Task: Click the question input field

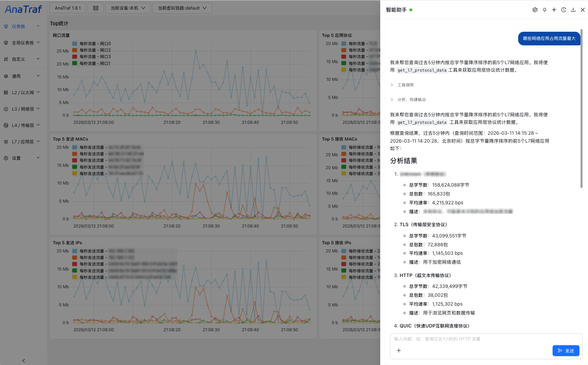Action: click(486, 339)
